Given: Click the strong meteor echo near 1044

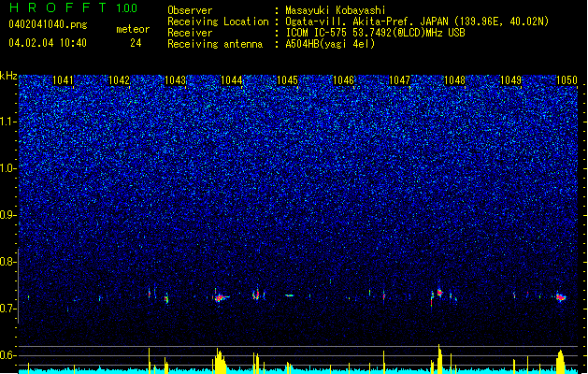Looking at the screenshot, I should 220,297.
